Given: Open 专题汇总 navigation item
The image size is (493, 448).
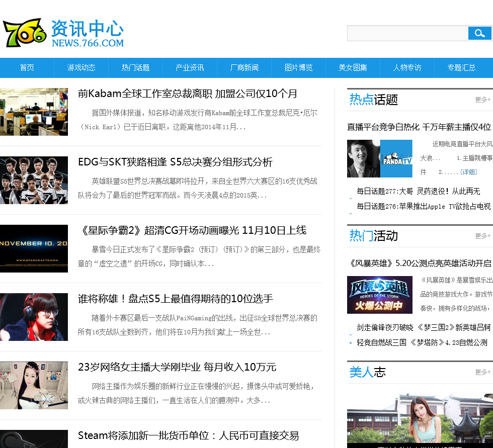Looking at the screenshot, I should click(461, 68).
